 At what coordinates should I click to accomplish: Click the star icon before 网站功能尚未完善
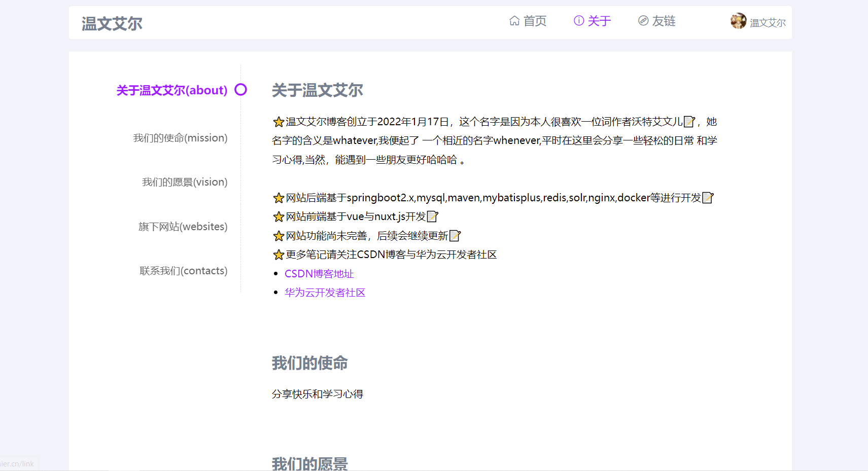(279, 236)
